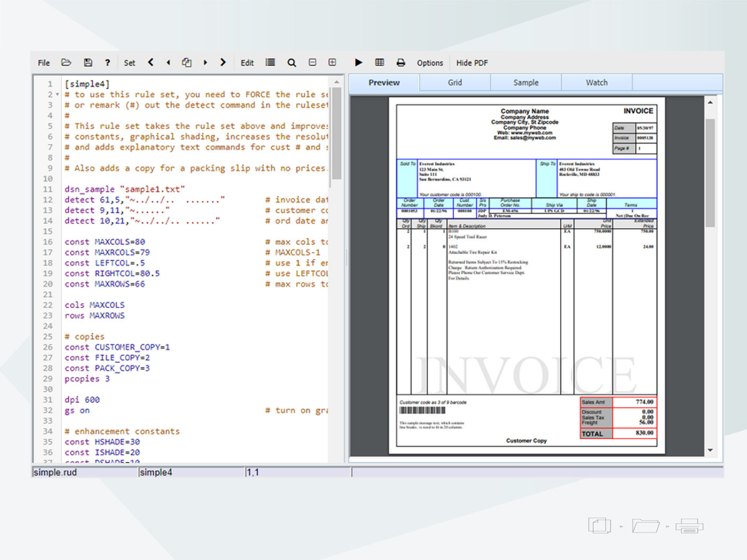The height and width of the screenshot is (560, 747).
Task: Switch to the Grid tab
Action: (x=455, y=83)
